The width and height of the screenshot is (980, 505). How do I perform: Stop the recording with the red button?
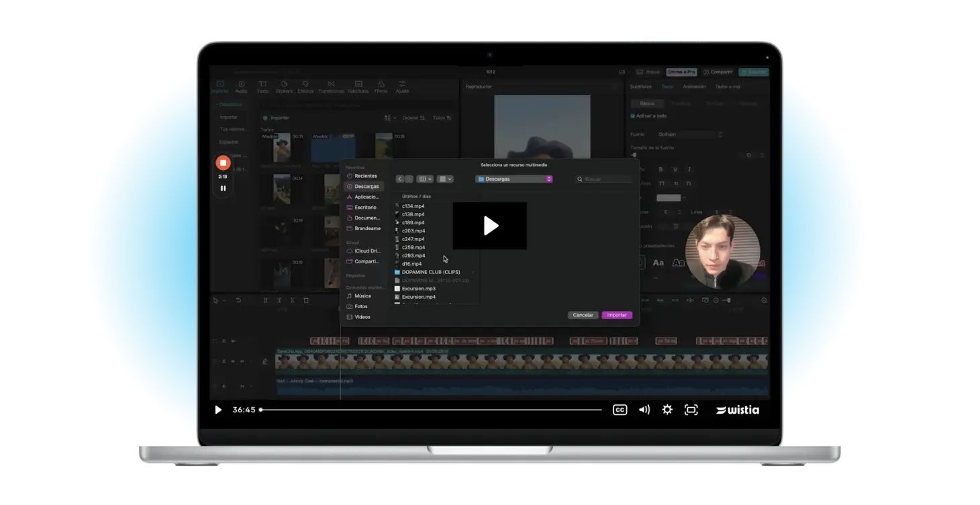click(223, 163)
